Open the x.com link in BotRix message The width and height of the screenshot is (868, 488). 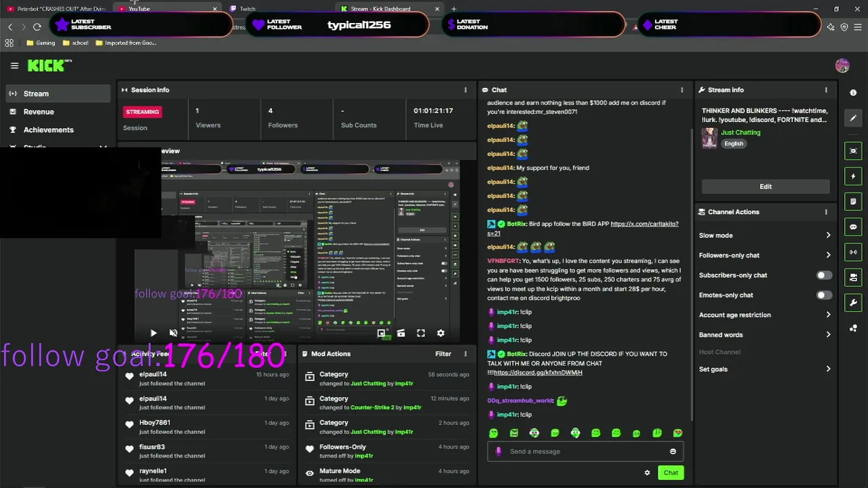pos(644,224)
